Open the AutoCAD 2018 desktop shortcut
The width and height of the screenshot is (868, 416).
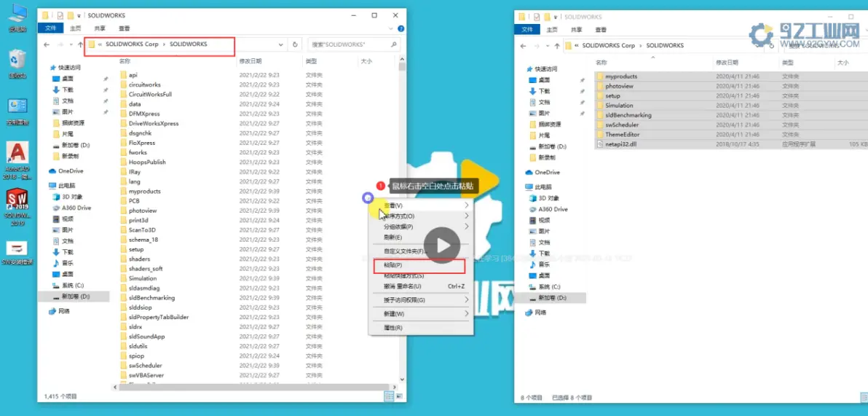pos(17,160)
